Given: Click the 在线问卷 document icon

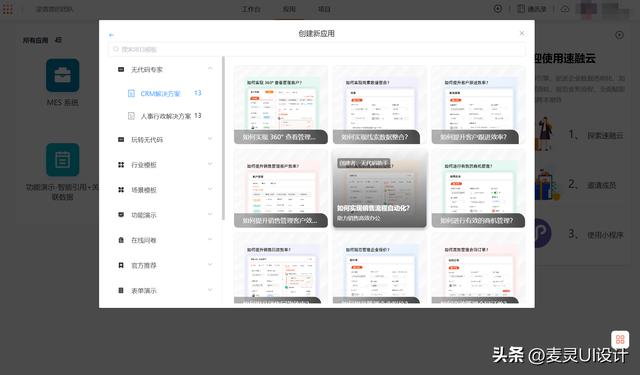Looking at the screenshot, I should [121, 240].
